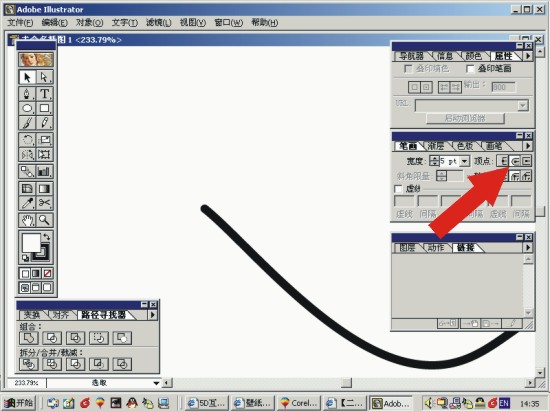Activate the Zoom magnifier tool
The height and width of the screenshot is (412, 550).
45,220
